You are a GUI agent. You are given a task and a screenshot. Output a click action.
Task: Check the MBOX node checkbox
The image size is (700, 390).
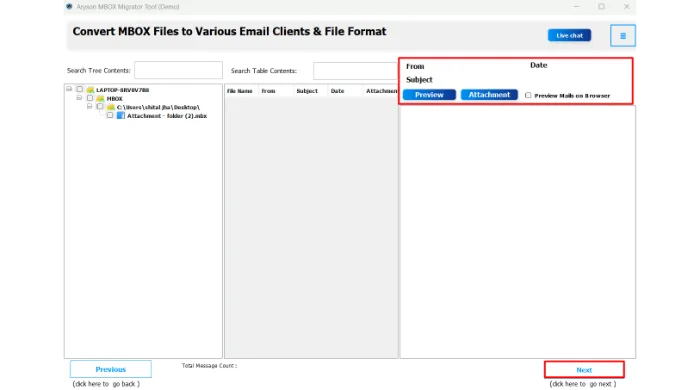(x=90, y=98)
